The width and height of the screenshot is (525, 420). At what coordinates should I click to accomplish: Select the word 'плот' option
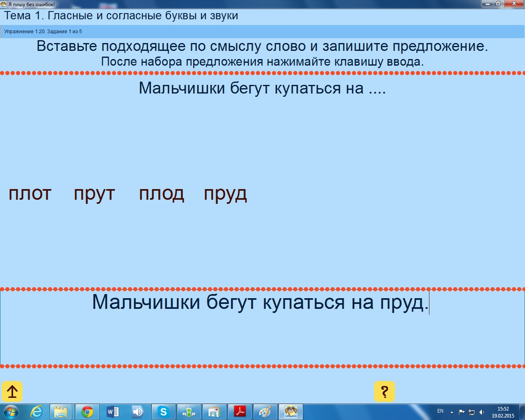(30, 194)
